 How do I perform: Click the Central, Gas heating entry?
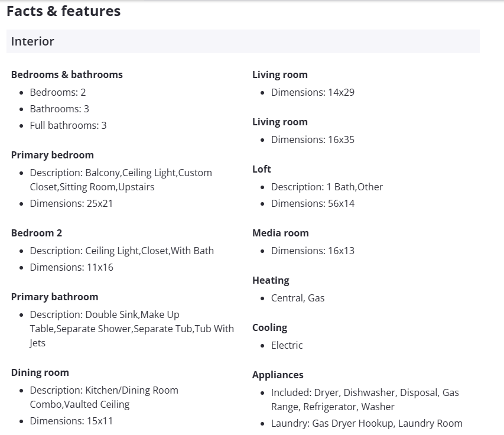pyautogui.click(x=298, y=298)
